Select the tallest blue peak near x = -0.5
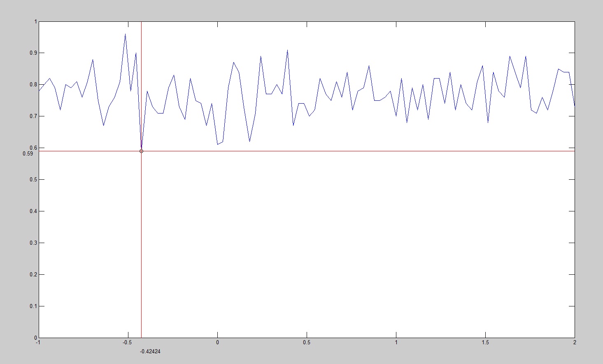Image resolution: width=603 pixels, height=364 pixels. tap(125, 35)
